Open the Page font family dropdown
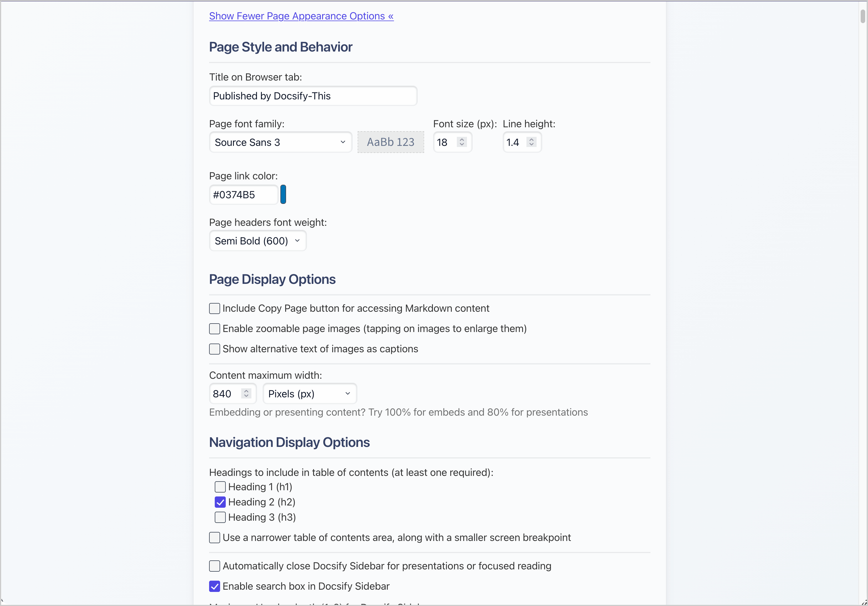The image size is (868, 606). point(280,142)
